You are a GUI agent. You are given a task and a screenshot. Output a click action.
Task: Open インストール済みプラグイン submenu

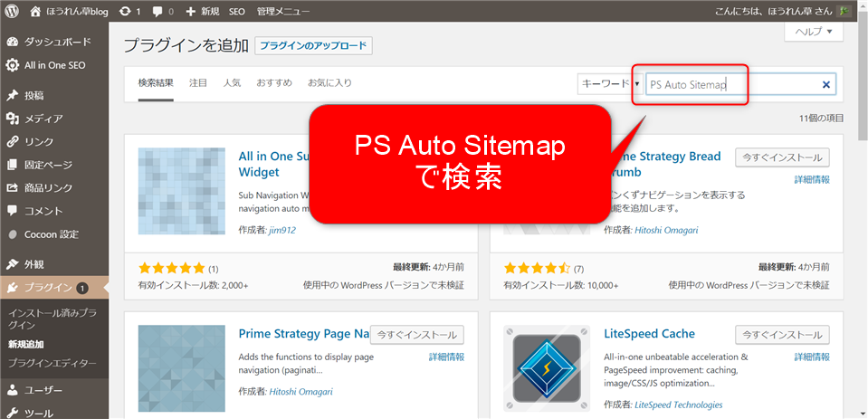(52, 319)
